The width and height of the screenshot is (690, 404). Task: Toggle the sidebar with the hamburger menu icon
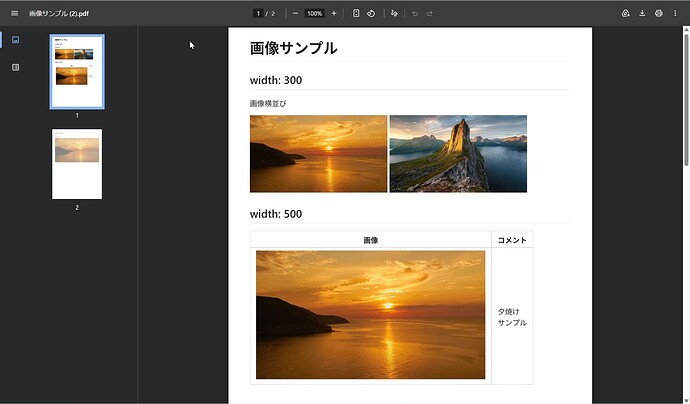14,13
